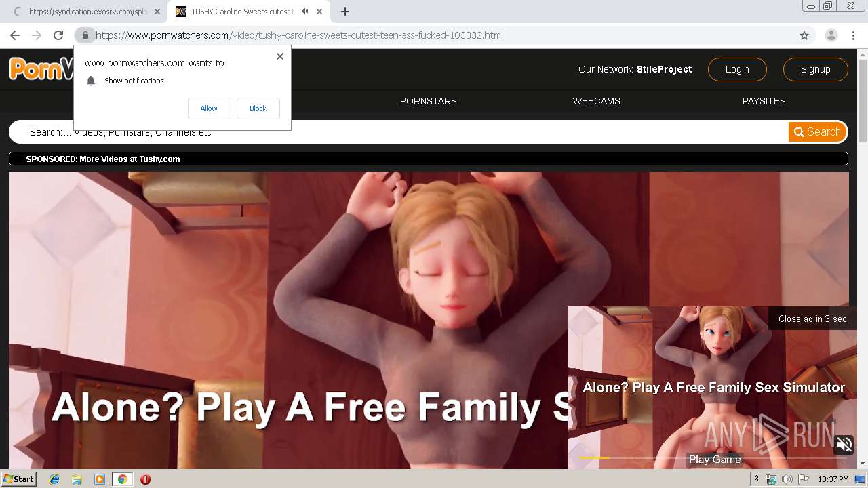The image size is (868, 488).
Task: Click the Signup button
Action: click(815, 69)
